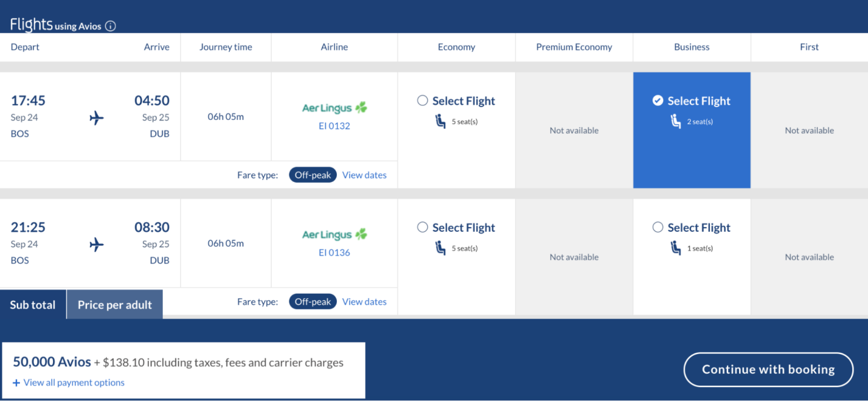Click the seat icon in the selected Business fare

pos(676,122)
